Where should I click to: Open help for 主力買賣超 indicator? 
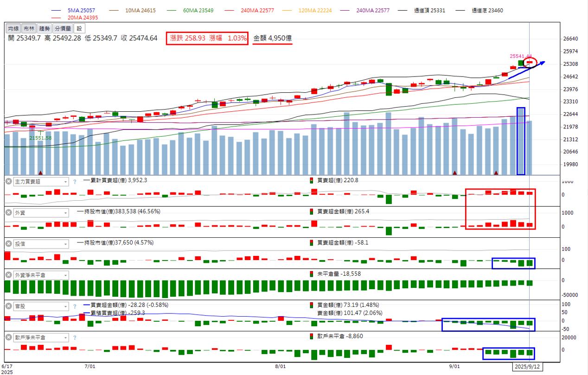click(74, 182)
